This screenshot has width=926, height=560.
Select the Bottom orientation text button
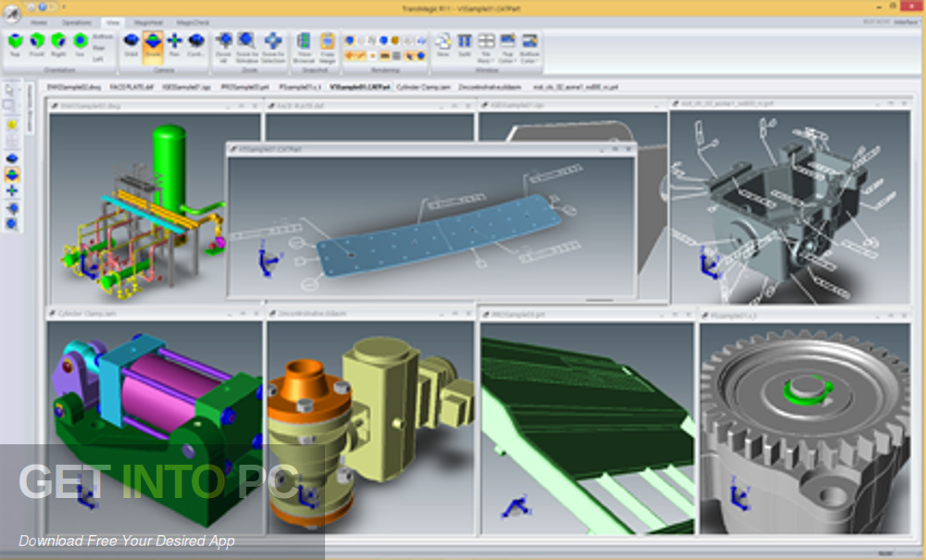tap(103, 36)
